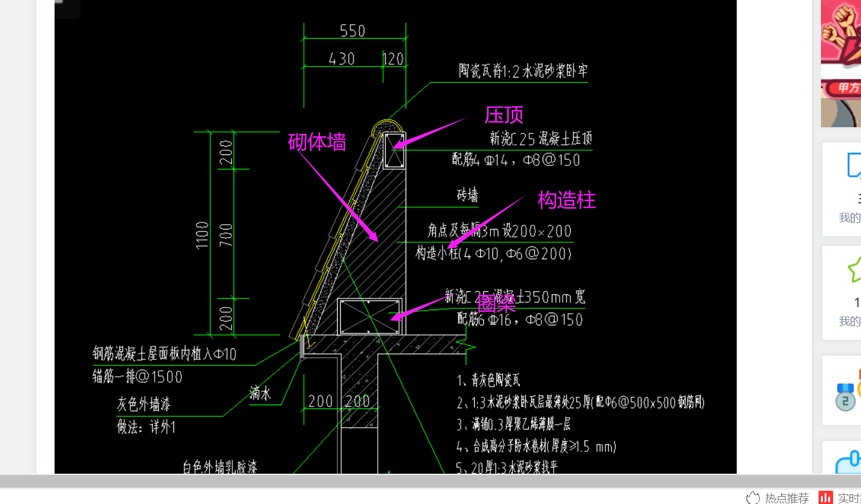Click the note 构造小柱(4Φ10,Φ6@200)

tap(494, 253)
